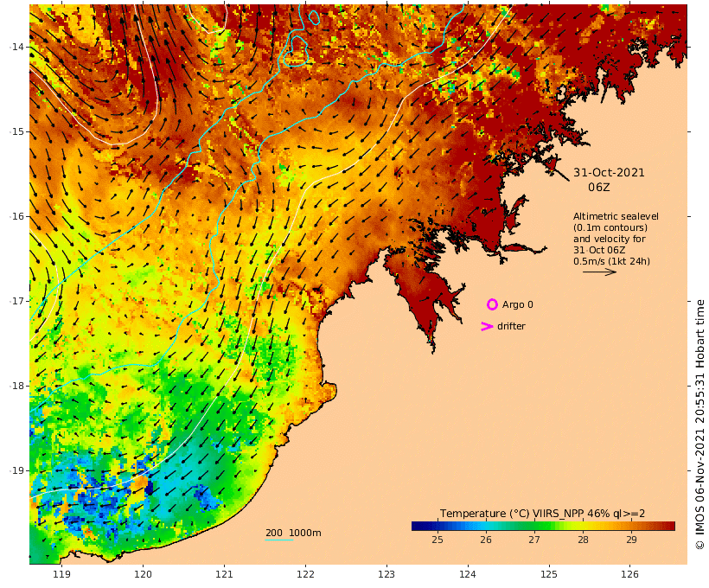Click the longitude '120' axis label
This screenshot has width=709, height=588.
coord(143,574)
